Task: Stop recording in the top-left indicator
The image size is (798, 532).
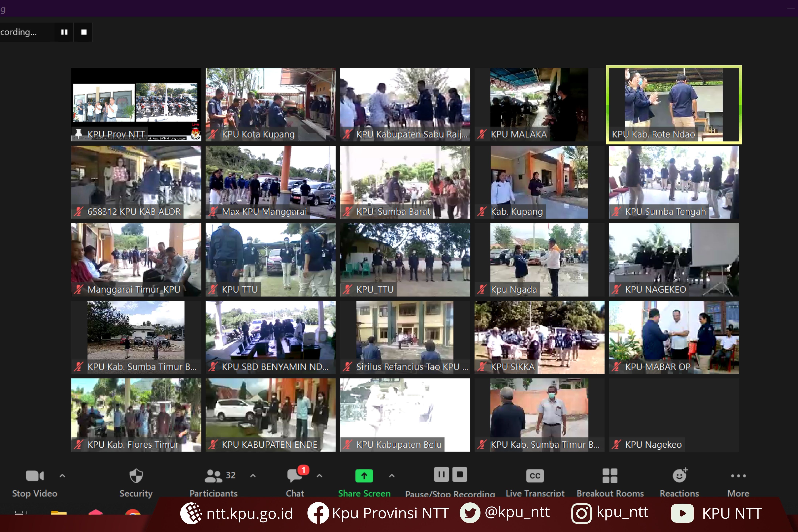Action: [84, 32]
